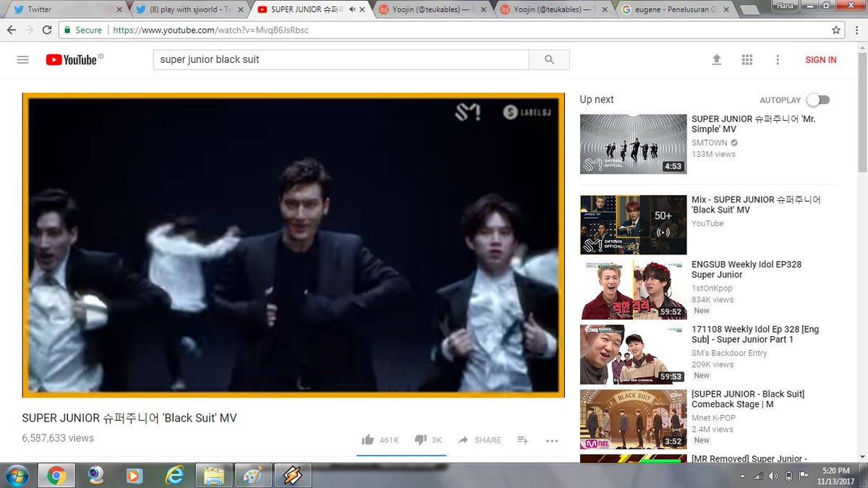Viewport: 868px width, 488px height.
Task: Click the browser back arrow
Action: (11, 30)
